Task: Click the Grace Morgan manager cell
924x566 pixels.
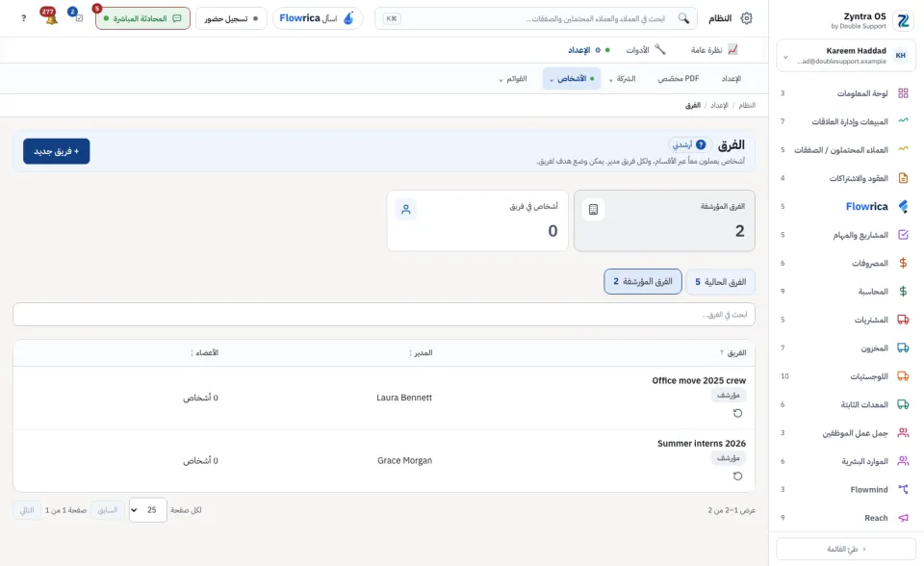Action: (x=405, y=460)
